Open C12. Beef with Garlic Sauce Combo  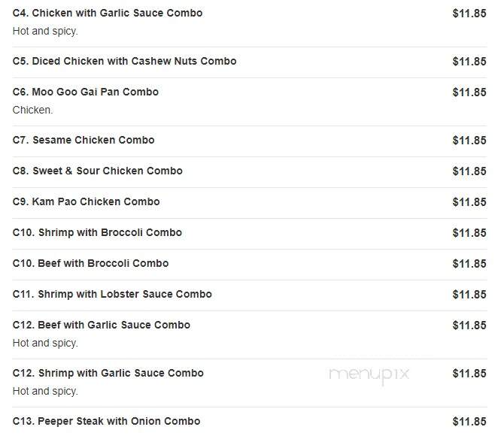[x=102, y=325]
